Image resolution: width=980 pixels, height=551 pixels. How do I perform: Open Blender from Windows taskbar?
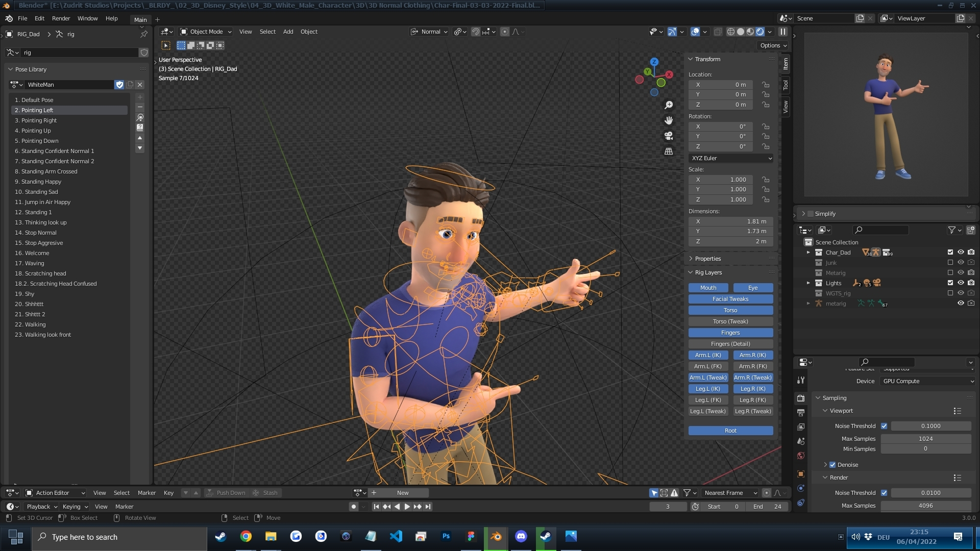496,537
